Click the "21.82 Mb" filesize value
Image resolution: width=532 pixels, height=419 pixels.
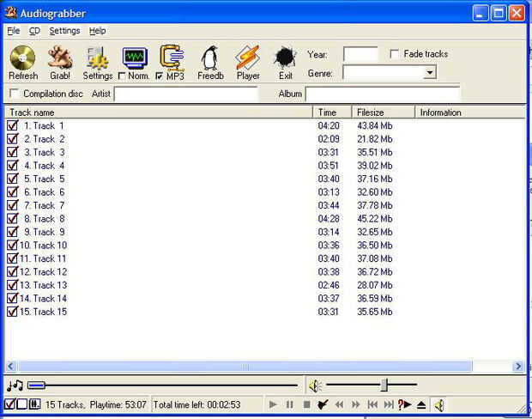point(375,139)
